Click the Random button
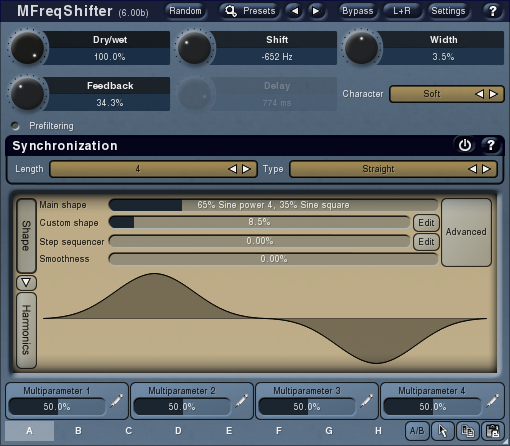Viewport: 510px width, 446px height. tap(185, 11)
